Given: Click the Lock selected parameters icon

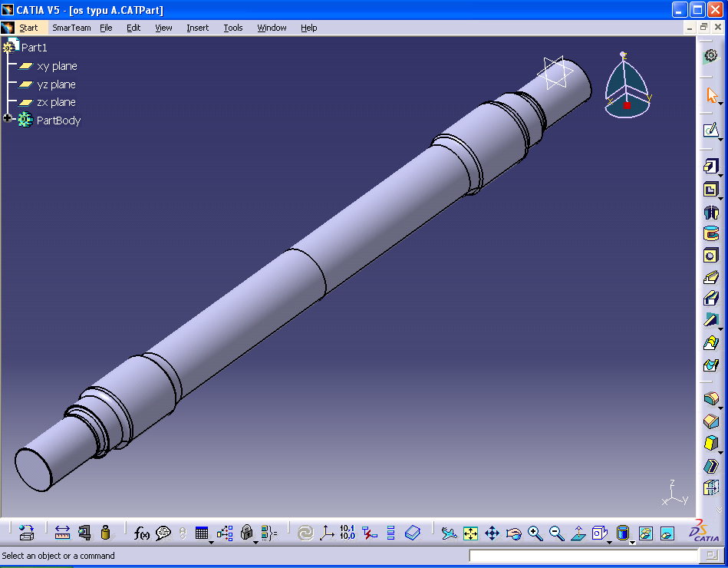Looking at the screenshot, I should (x=246, y=532).
